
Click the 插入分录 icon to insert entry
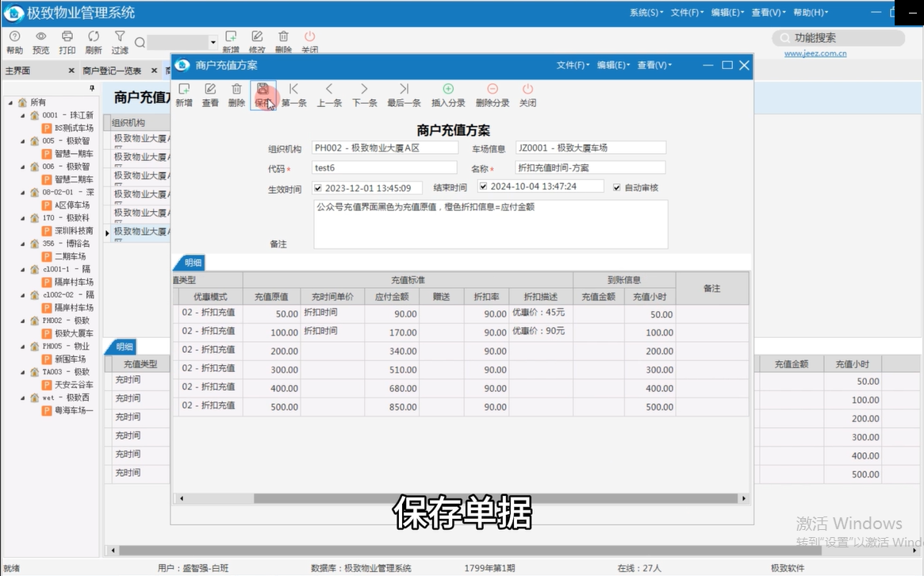(448, 95)
